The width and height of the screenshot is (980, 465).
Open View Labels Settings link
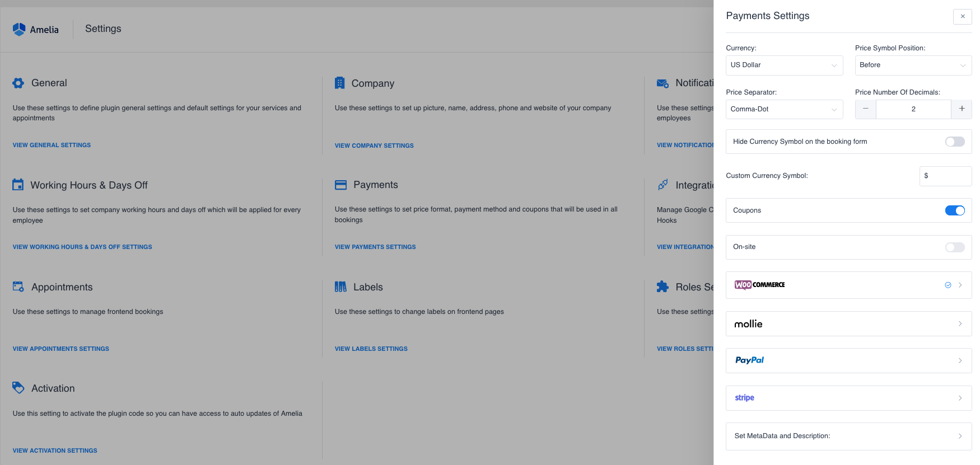pyautogui.click(x=371, y=349)
